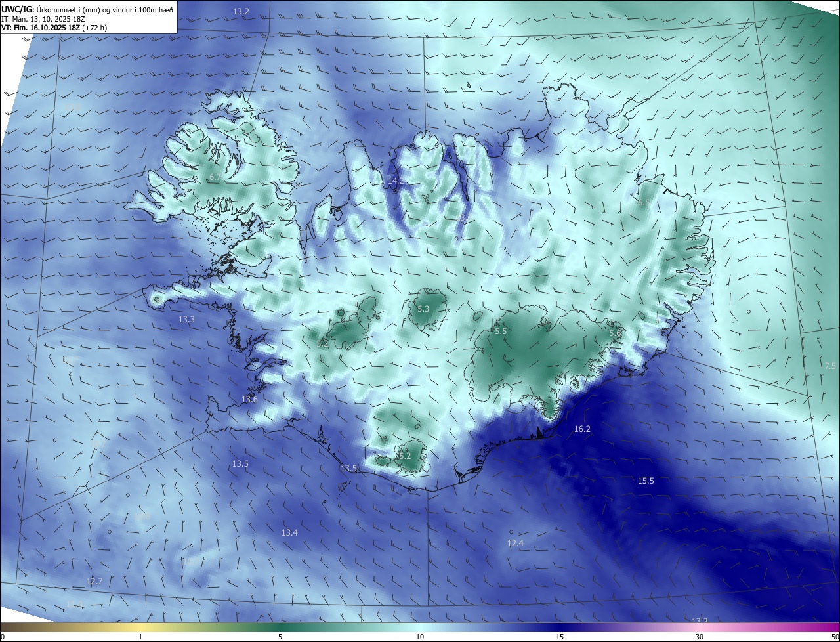Click the 5.5 value on Vatnajökull glacier

[x=501, y=332]
